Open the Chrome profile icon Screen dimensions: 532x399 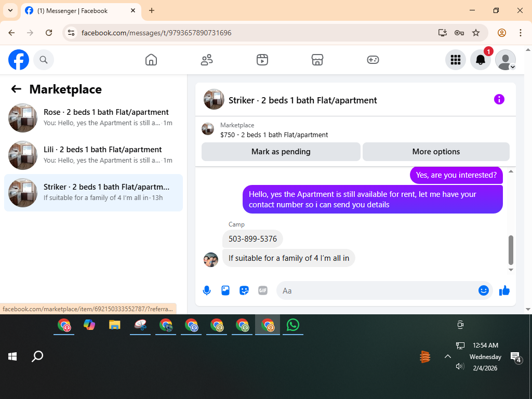click(x=502, y=33)
